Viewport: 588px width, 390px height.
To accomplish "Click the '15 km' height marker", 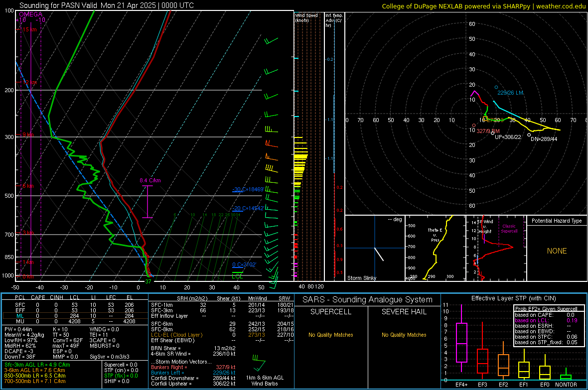I will (29, 29).
